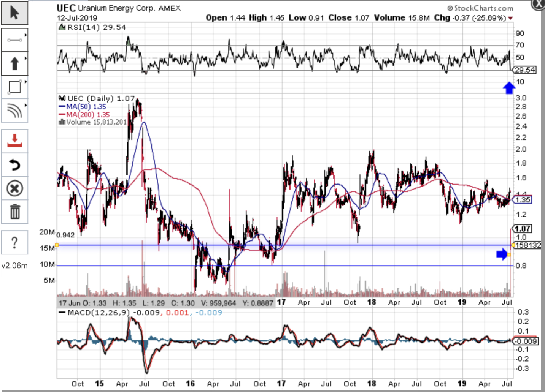Select the pointer arrow selection tool
Image resolution: width=545 pixels, height=392 pixels.
14,13
